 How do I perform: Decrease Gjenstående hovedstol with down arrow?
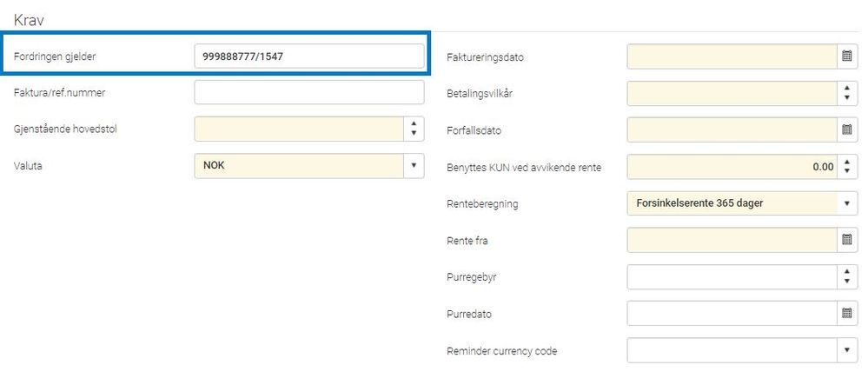pyautogui.click(x=414, y=135)
